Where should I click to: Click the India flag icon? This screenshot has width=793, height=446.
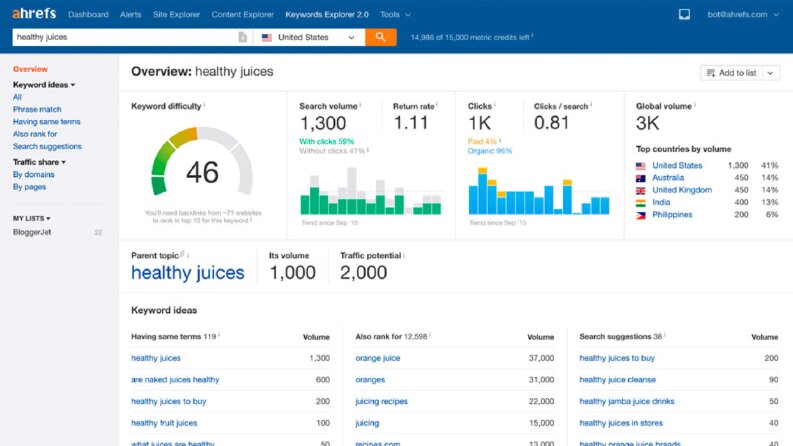tap(640, 203)
